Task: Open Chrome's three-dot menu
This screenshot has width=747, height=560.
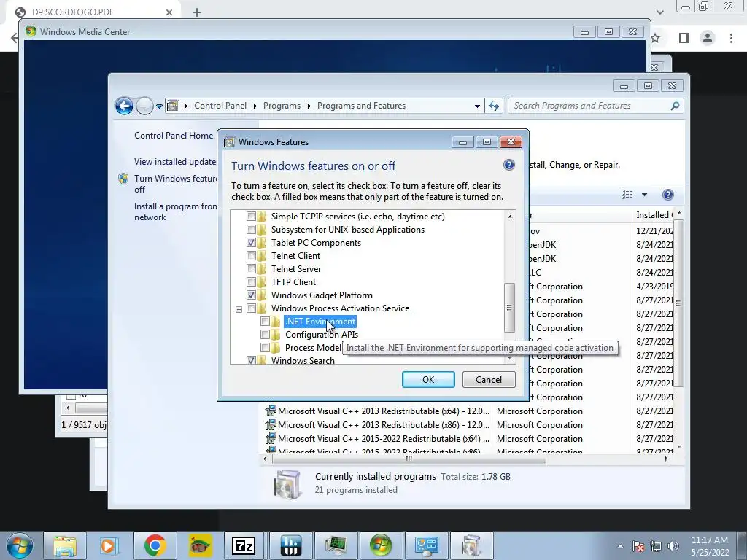Action: [x=731, y=38]
